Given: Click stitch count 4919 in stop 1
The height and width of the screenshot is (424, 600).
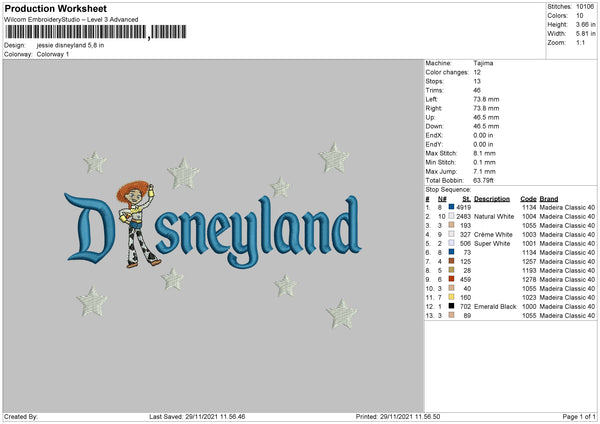Looking at the screenshot, I should 463,207.
